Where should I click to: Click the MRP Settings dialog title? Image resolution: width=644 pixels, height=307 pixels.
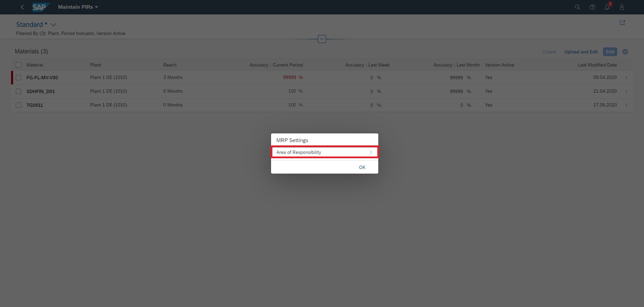(292, 140)
